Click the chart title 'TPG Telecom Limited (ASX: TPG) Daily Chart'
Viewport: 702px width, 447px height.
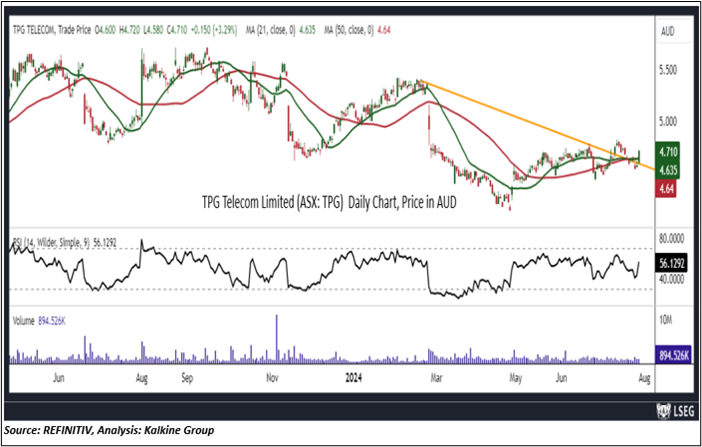coord(329,203)
